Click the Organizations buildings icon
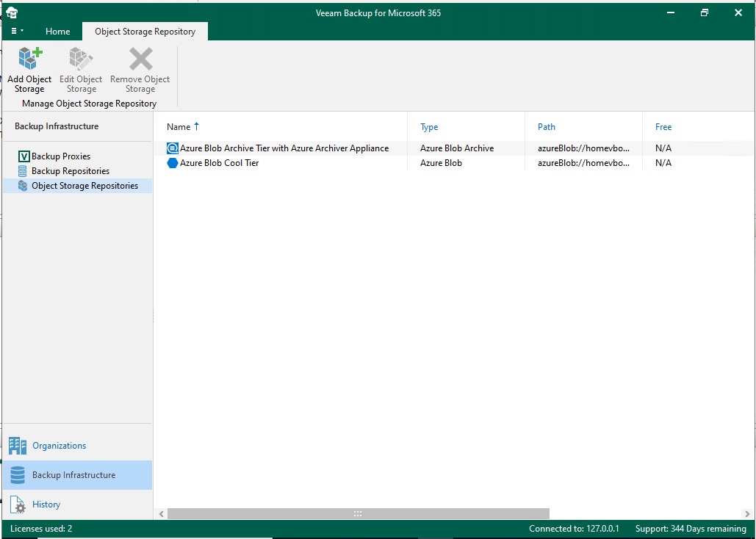 tap(18, 446)
